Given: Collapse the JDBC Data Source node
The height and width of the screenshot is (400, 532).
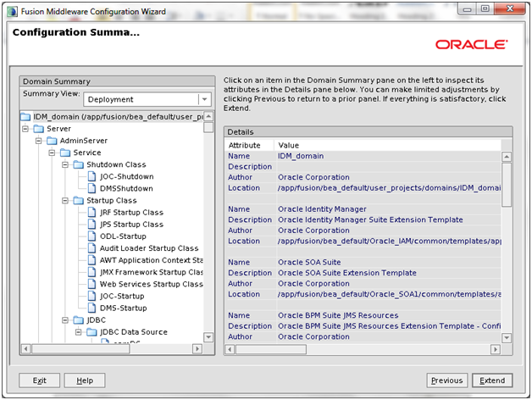Looking at the screenshot, I should point(79,331).
